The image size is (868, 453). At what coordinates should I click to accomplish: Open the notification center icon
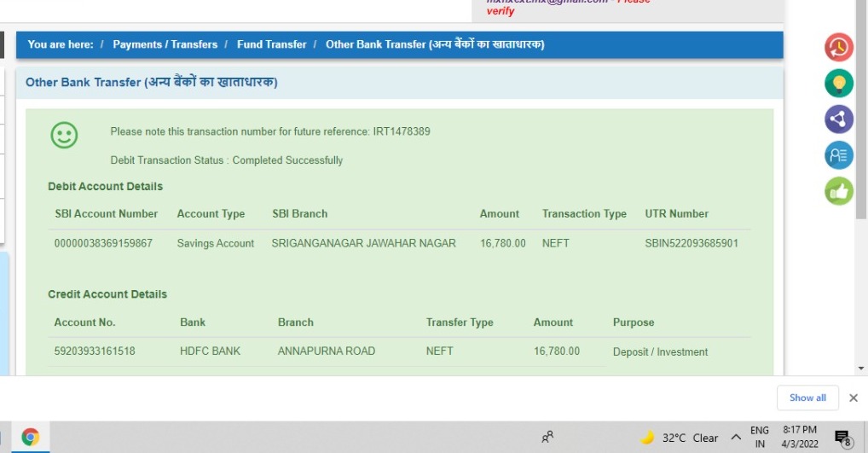842,438
